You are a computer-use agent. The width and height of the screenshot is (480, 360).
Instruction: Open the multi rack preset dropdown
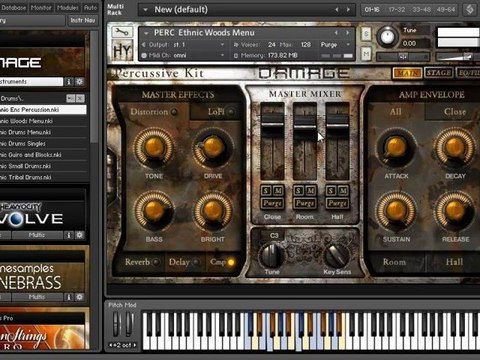[x=145, y=10]
